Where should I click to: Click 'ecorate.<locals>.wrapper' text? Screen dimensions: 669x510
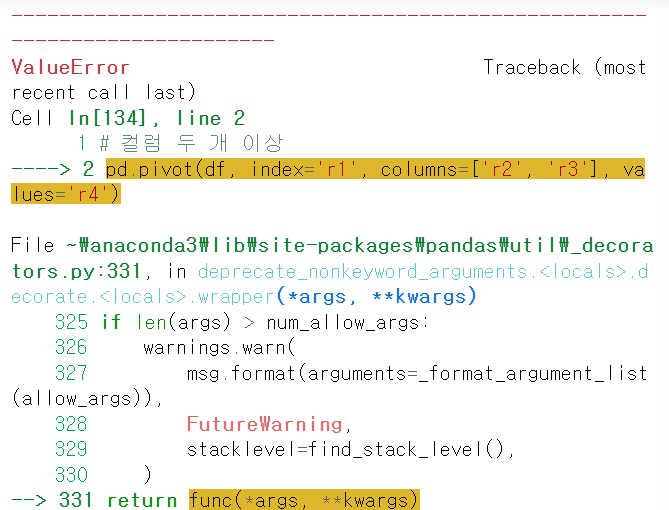point(143,296)
